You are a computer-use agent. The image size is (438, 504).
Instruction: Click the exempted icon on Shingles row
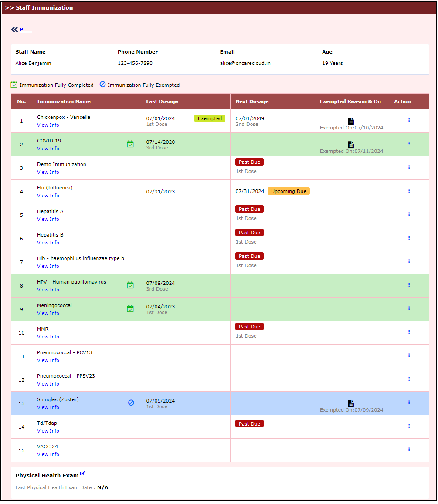[131, 403]
